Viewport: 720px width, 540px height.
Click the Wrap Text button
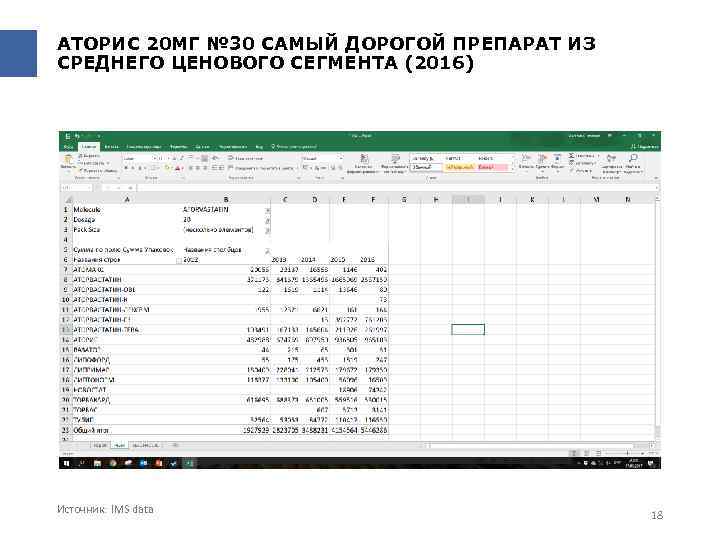pos(245,158)
